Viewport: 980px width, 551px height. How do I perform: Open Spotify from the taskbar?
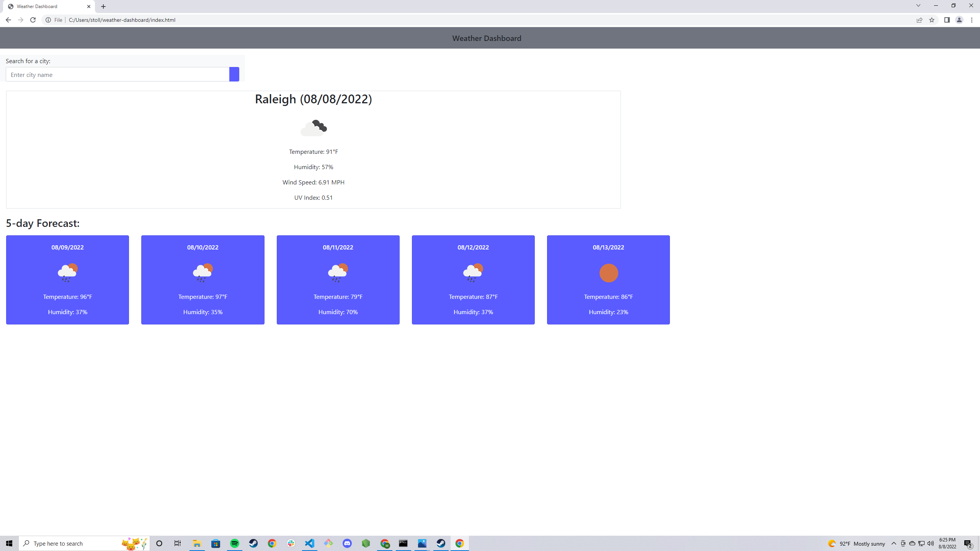pyautogui.click(x=234, y=543)
